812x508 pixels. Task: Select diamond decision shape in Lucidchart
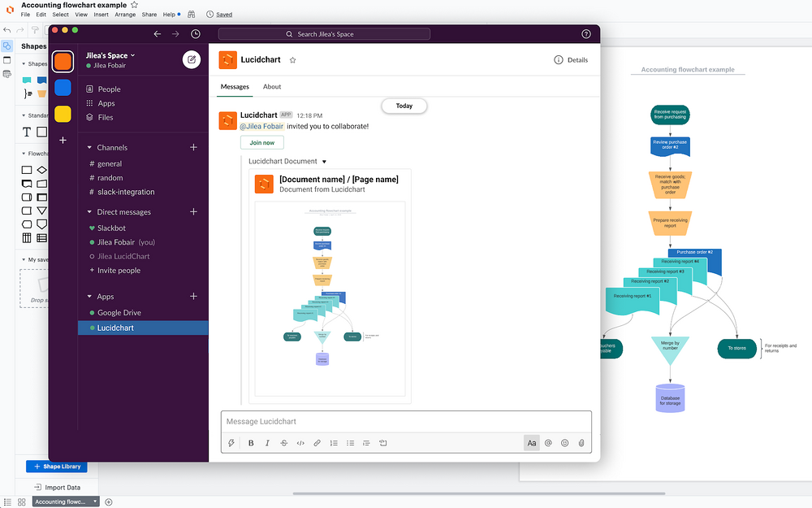(42, 170)
